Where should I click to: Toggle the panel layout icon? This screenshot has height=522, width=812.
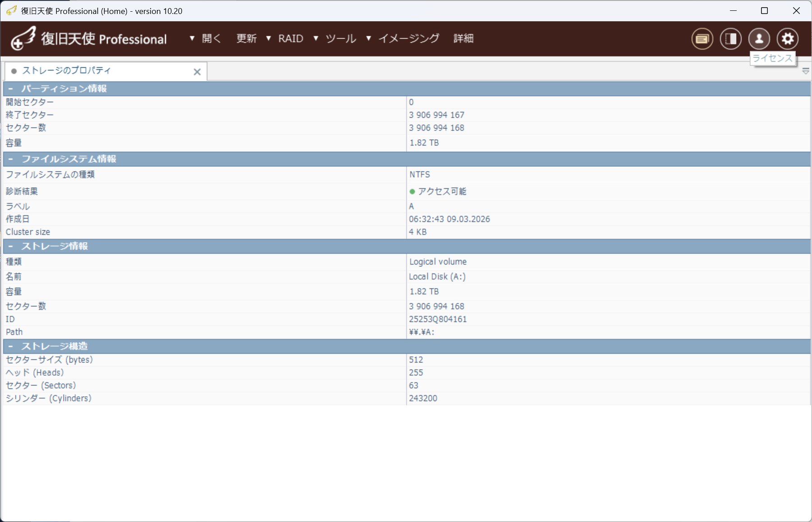click(x=730, y=39)
